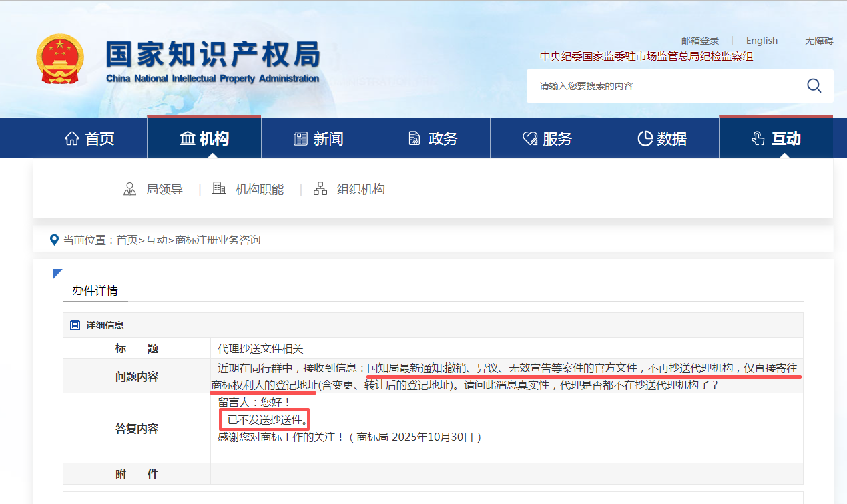Screen dimensions: 847x504
Task: Switch site language to English
Action: (x=762, y=41)
